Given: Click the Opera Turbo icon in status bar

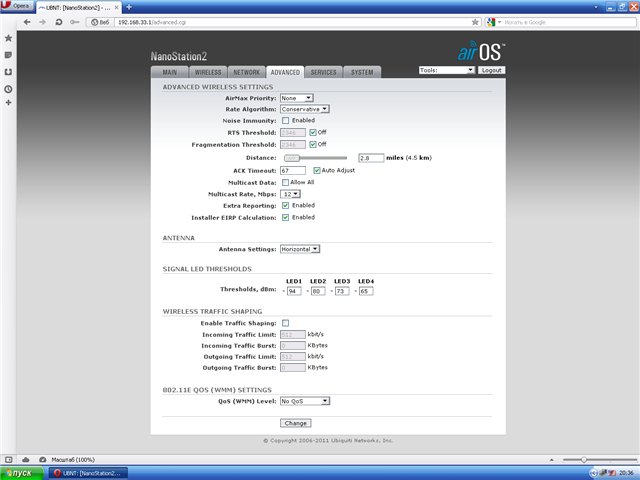Looking at the screenshot, I should [x=42, y=460].
